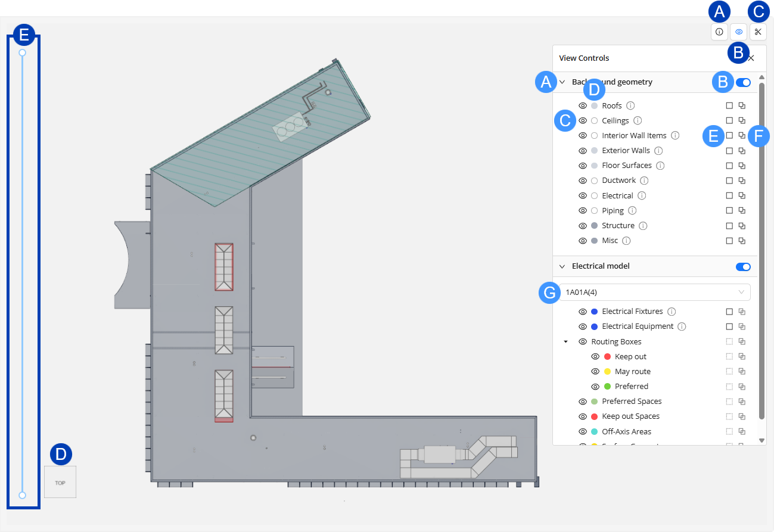
Task: Open info tooltip beside Ceilings
Action: [x=638, y=120]
